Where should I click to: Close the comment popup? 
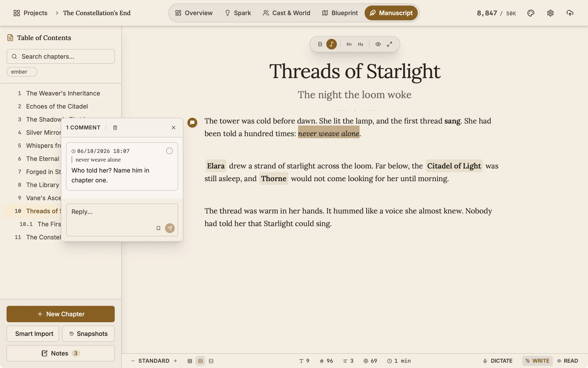tap(174, 128)
